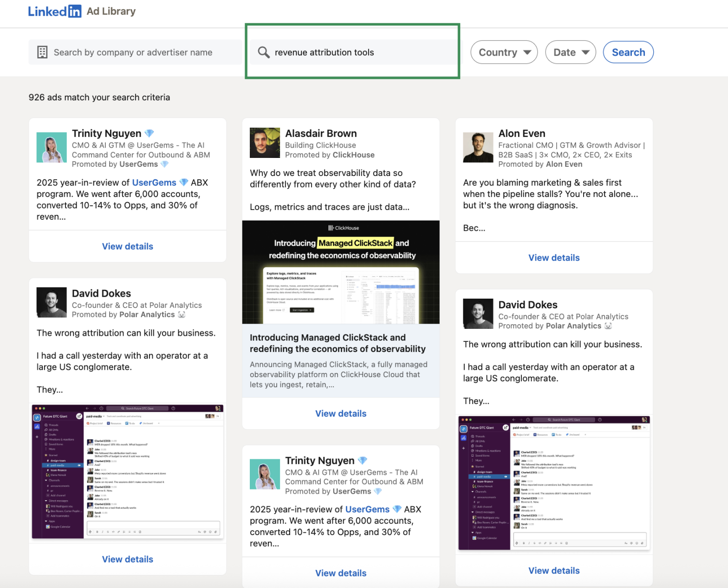
Task: Open the Date filter dropdown
Action: pos(570,52)
